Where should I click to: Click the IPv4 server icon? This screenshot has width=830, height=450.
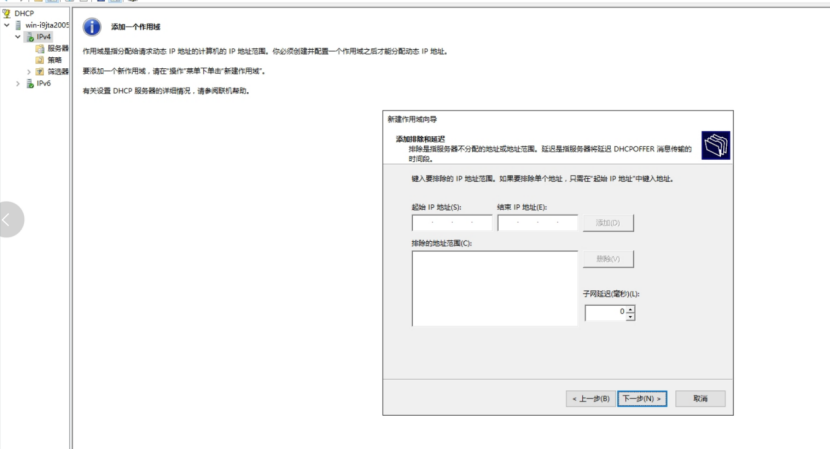tap(30, 37)
